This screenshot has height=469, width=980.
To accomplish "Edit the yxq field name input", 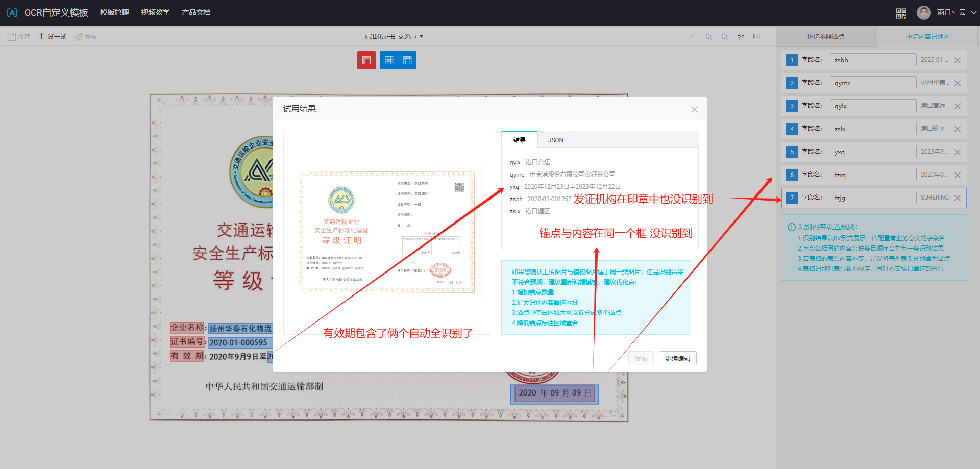I will click(873, 152).
